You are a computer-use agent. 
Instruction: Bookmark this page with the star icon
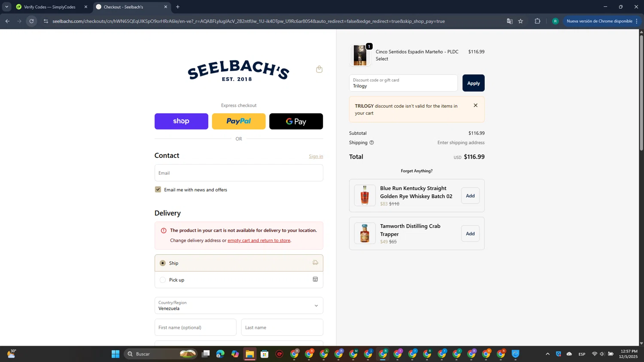click(521, 21)
